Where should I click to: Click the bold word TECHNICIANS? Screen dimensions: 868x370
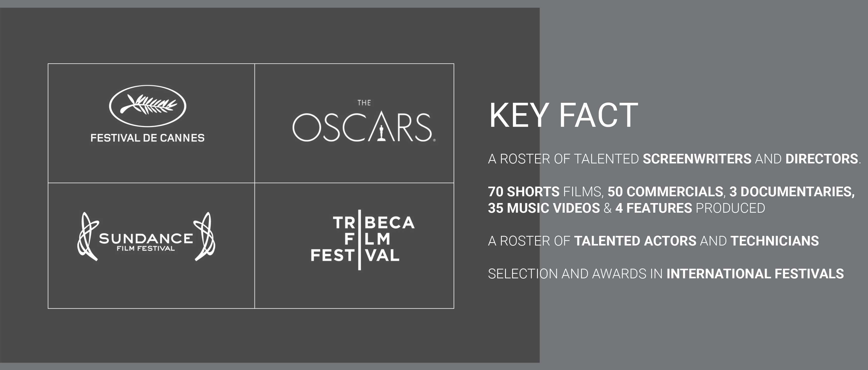tap(774, 241)
